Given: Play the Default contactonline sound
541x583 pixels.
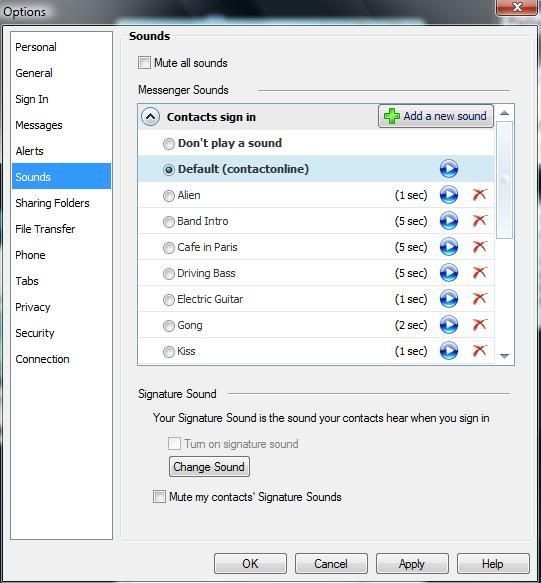Looking at the screenshot, I should pyautogui.click(x=449, y=169).
